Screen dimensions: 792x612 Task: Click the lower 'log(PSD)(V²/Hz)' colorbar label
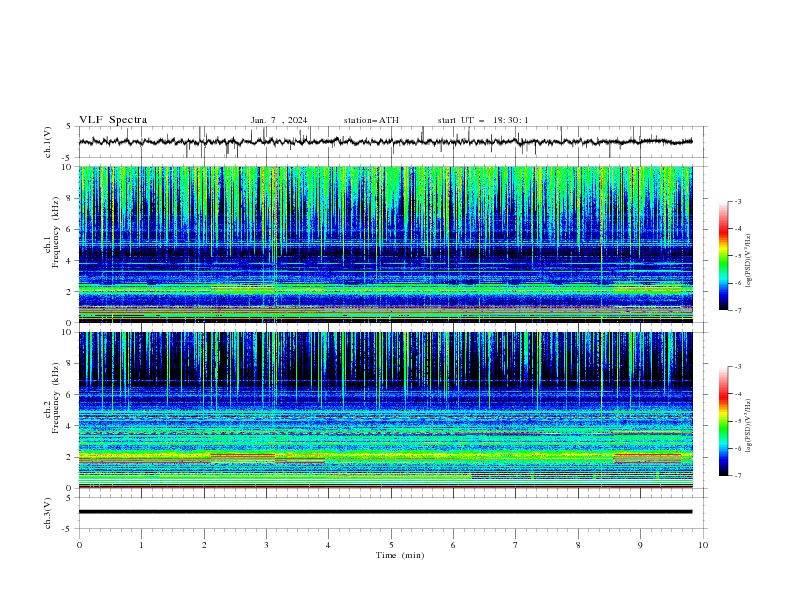click(x=748, y=426)
